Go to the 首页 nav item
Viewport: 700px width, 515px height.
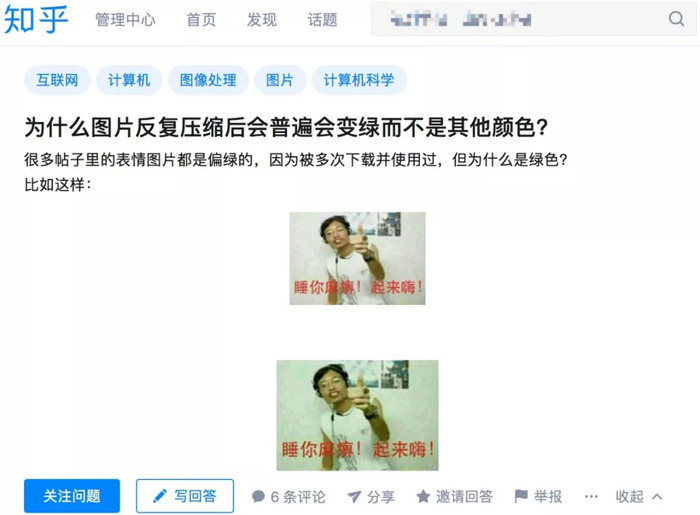(201, 20)
